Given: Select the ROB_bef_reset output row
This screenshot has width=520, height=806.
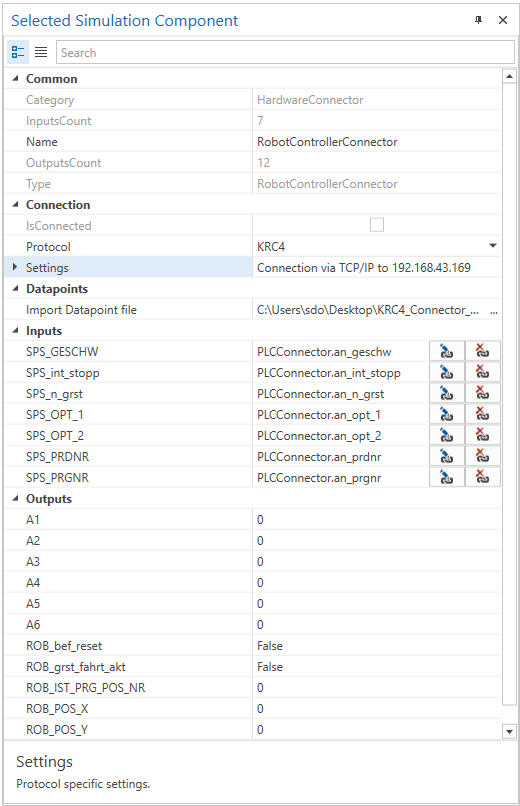Looking at the screenshot, I should (252, 646).
